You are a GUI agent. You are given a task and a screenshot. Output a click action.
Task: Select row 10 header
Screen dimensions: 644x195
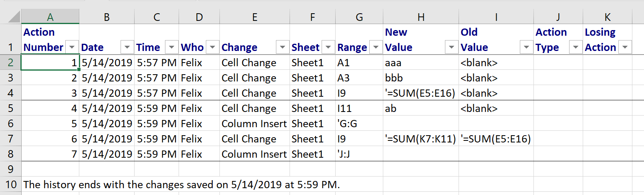pos(10,185)
